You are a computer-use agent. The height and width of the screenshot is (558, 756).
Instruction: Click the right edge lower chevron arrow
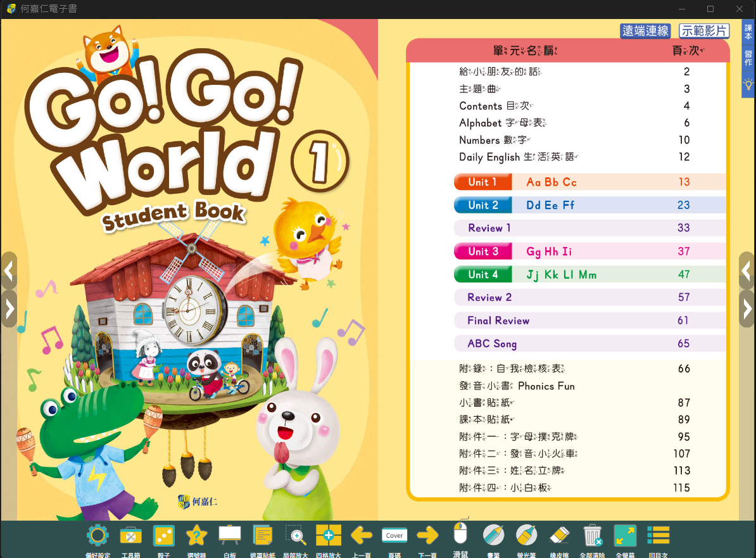(x=747, y=308)
